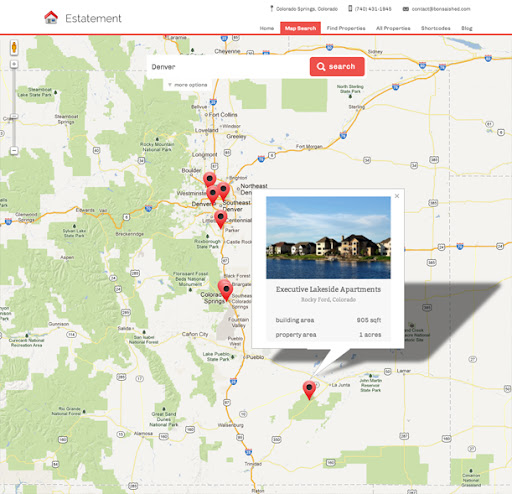The height and width of the screenshot is (494, 512).
Task: Open the Executive Lakeside Apartments title link
Action: 328,289
